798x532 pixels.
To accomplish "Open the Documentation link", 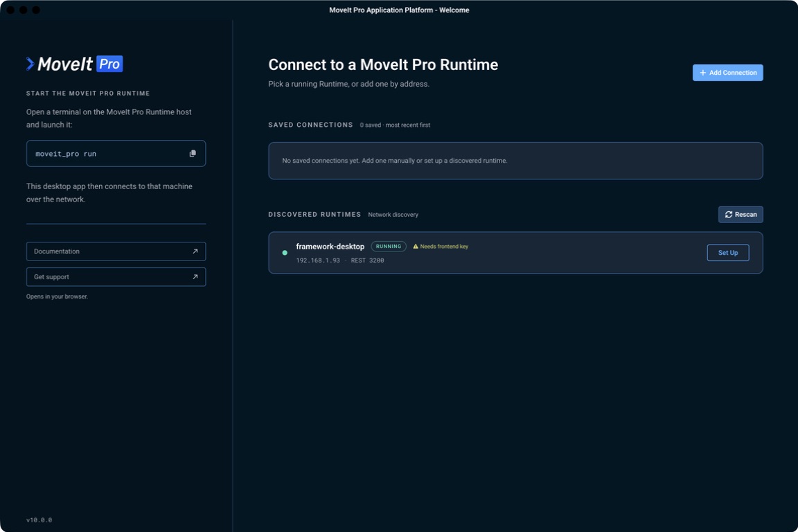I will click(x=116, y=251).
